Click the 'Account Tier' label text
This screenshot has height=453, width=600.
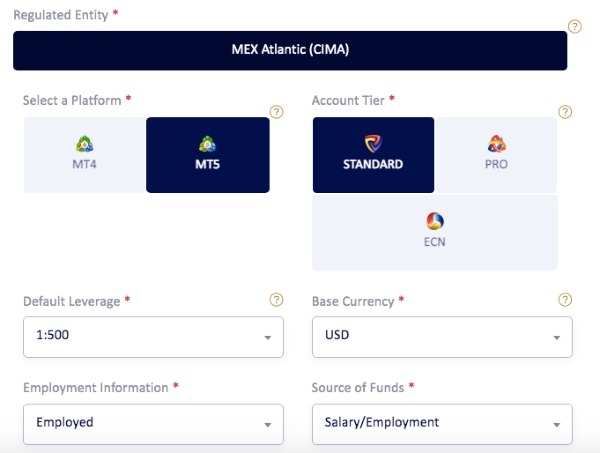[348, 101]
